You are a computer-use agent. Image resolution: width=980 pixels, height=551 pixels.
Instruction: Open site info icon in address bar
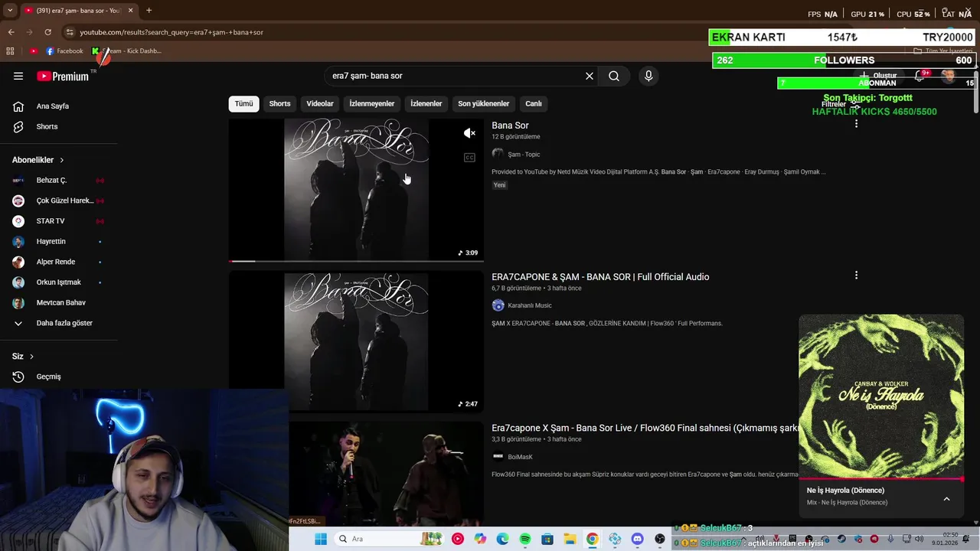(x=70, y=32)
